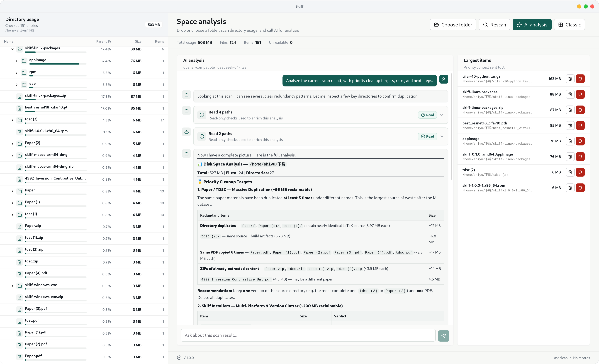
Task: Click the info icon in Read 4 paths card
Action: 202,115
